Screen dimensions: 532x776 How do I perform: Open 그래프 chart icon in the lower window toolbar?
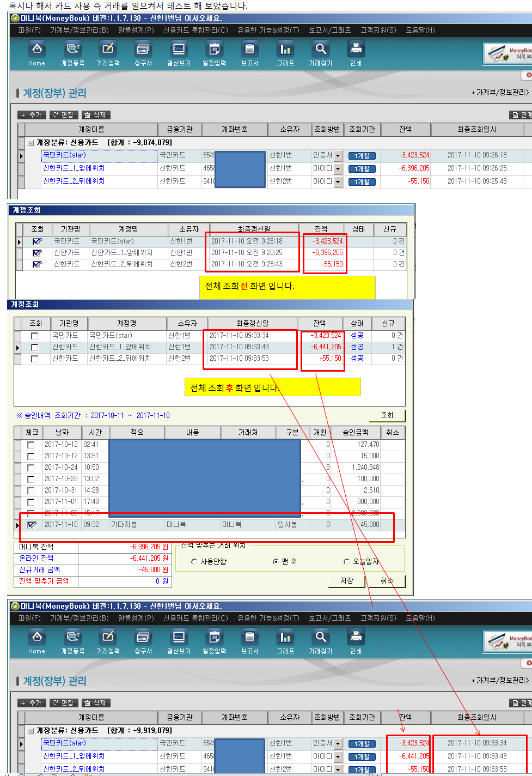tap(285, 638)
